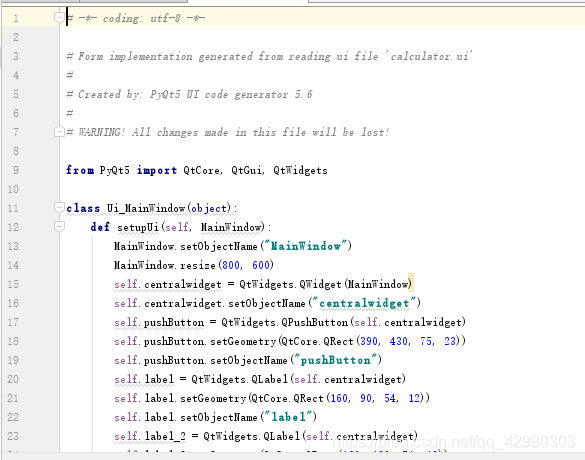Click the method name 'setupUi'
585x460 pixels.
click(138, 227)
